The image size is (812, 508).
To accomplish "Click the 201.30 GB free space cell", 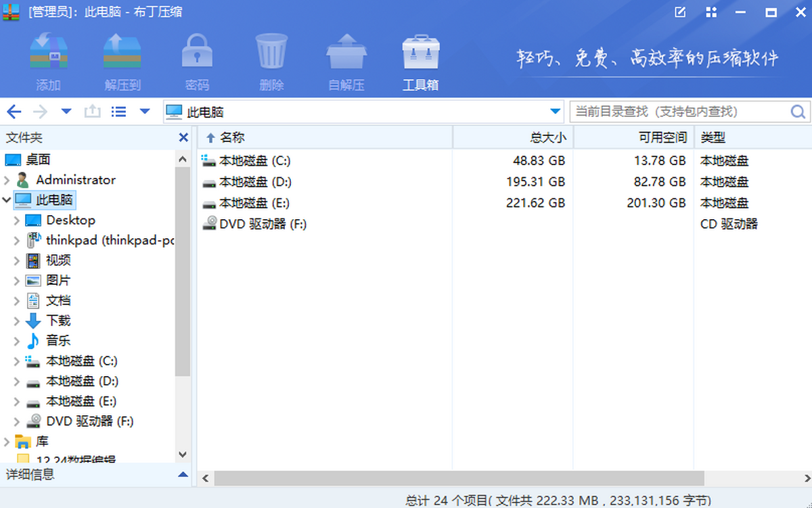I will tap(656, 203).
